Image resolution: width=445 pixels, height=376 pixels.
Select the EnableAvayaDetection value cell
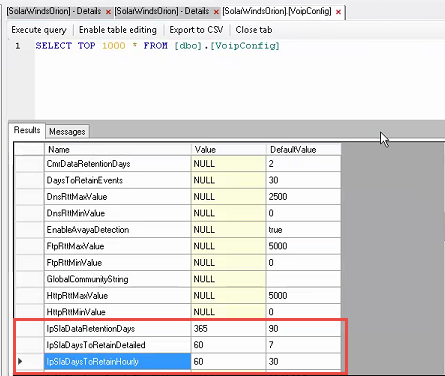point(229,230)
